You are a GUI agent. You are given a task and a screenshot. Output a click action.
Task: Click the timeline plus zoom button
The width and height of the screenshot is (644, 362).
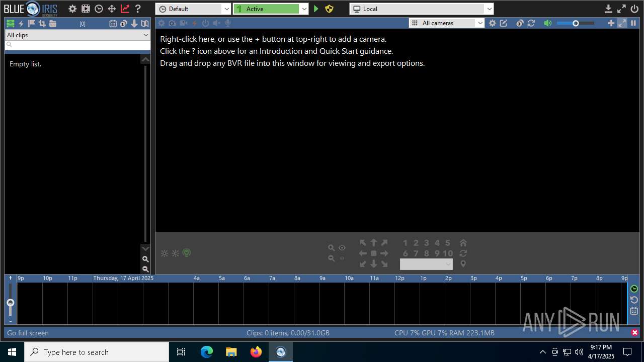pos(11,278)
